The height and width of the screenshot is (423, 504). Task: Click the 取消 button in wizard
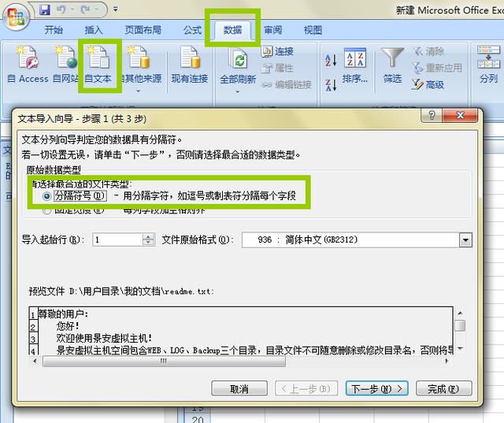click(x=239, y=388)
